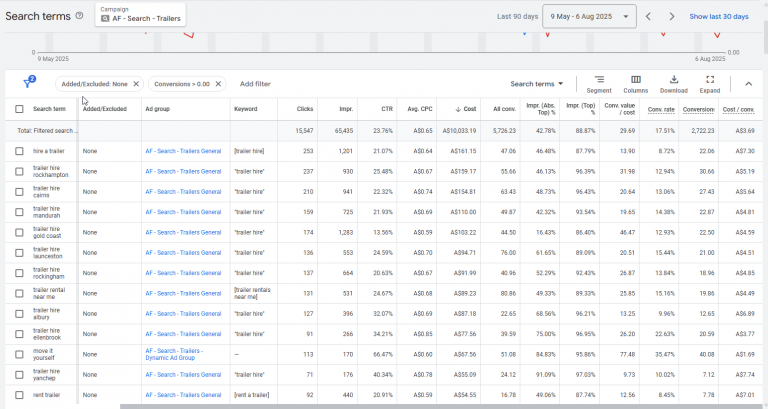768x409 pixels.
Task: Sort by the Cost / conv. column header
Action: pyautogui.click(x=738, y=109)
